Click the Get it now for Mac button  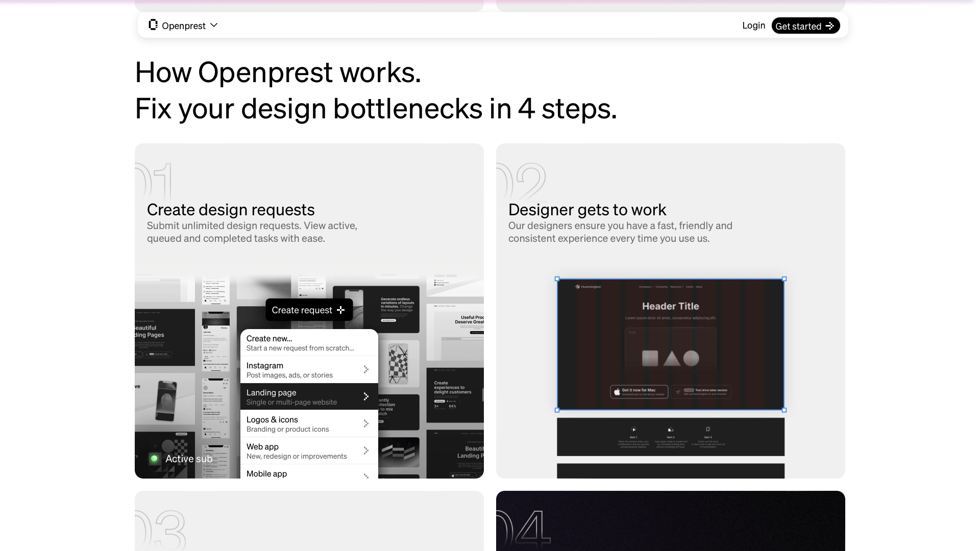click(639, 391)
